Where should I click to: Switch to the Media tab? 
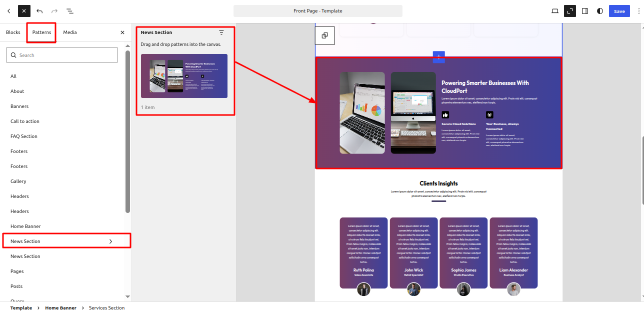pos(70,32)
